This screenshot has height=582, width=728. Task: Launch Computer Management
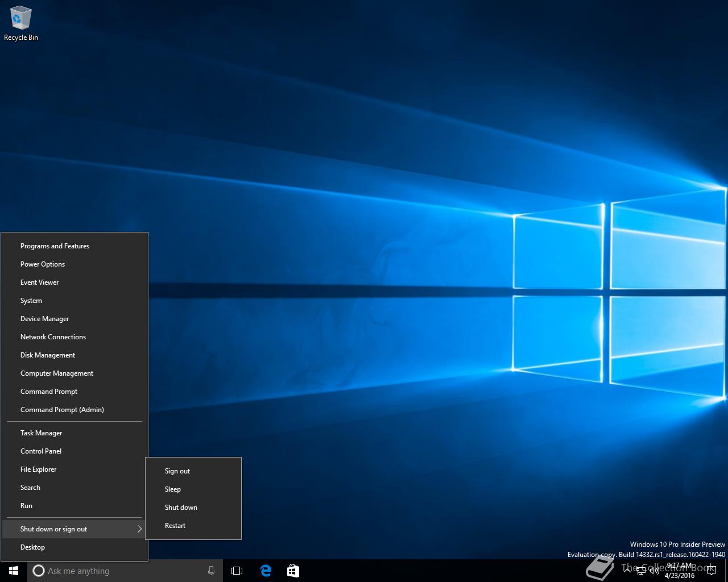coord(75,373)
